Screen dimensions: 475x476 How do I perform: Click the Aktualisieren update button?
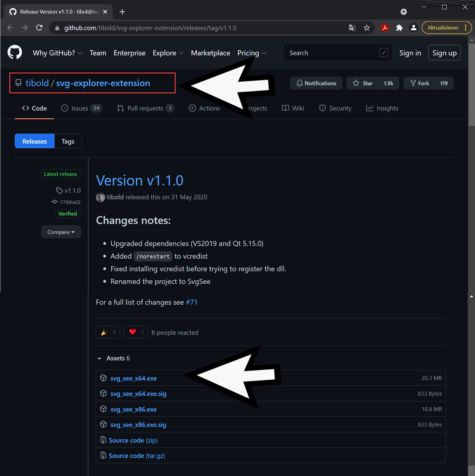click(x=443, y=28)
